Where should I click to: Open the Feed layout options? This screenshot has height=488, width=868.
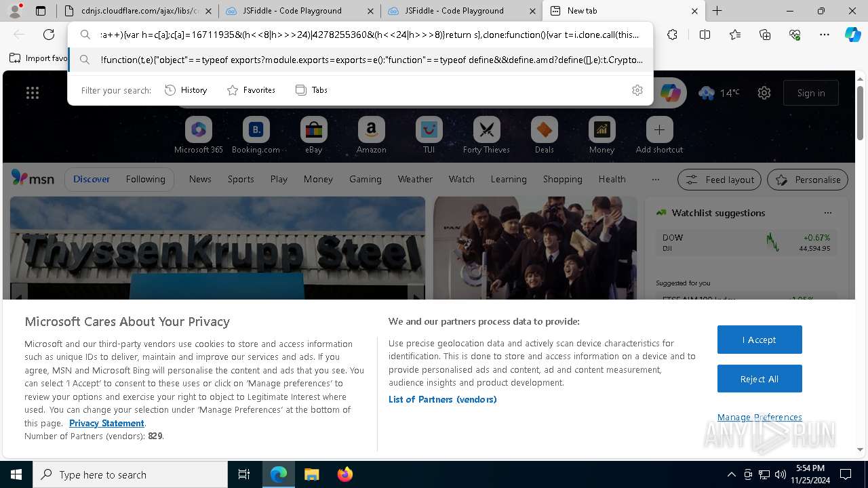pos(719,180)
